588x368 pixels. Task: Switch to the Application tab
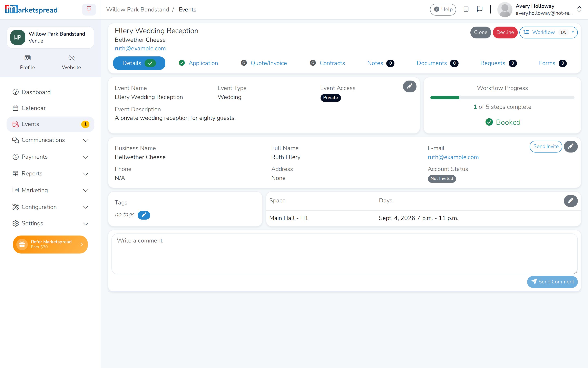pos(198,63)
